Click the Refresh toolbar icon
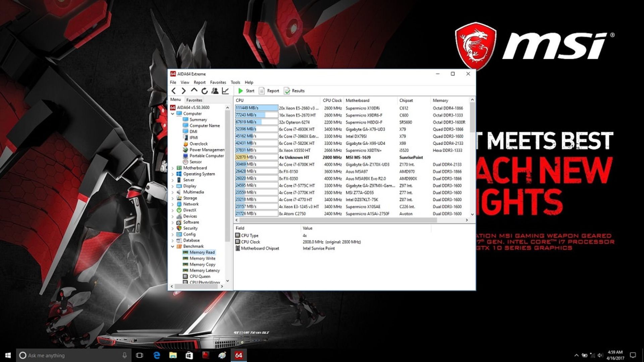Image resolution: width=644 pixels, height=362 pixels. tap(204, 91)
